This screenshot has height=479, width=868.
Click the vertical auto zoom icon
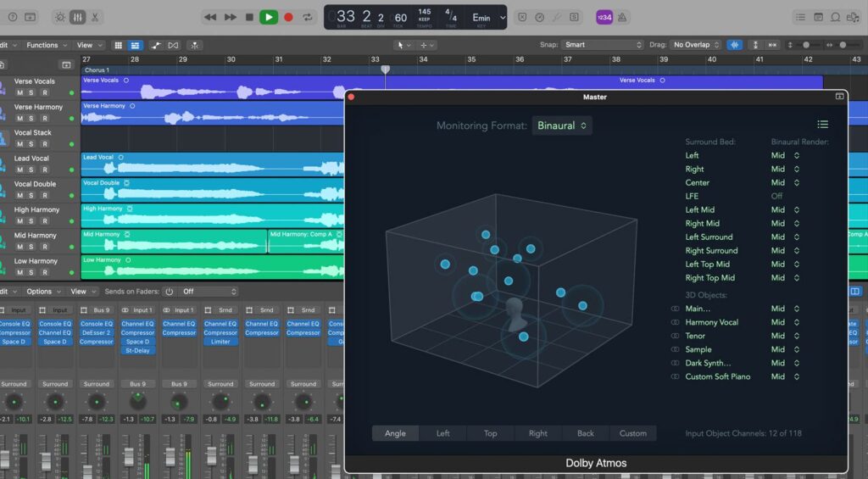755,45
